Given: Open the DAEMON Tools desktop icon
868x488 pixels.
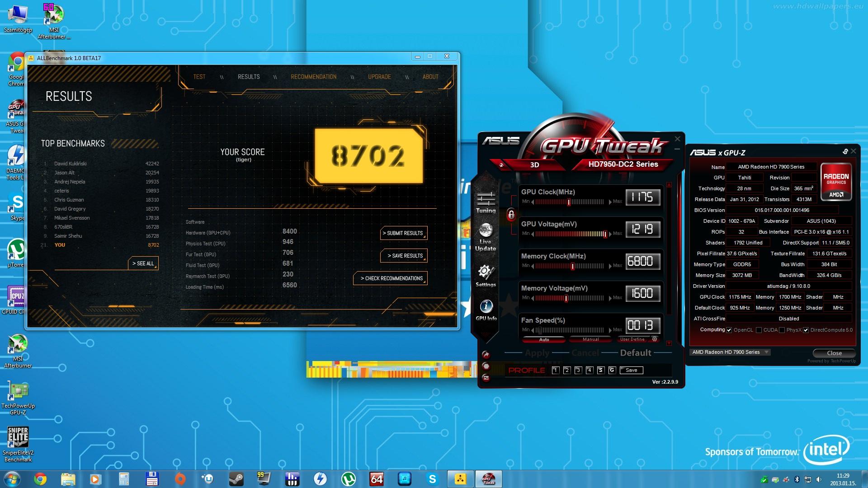Looking at the screenshot, I should [15, 163].
